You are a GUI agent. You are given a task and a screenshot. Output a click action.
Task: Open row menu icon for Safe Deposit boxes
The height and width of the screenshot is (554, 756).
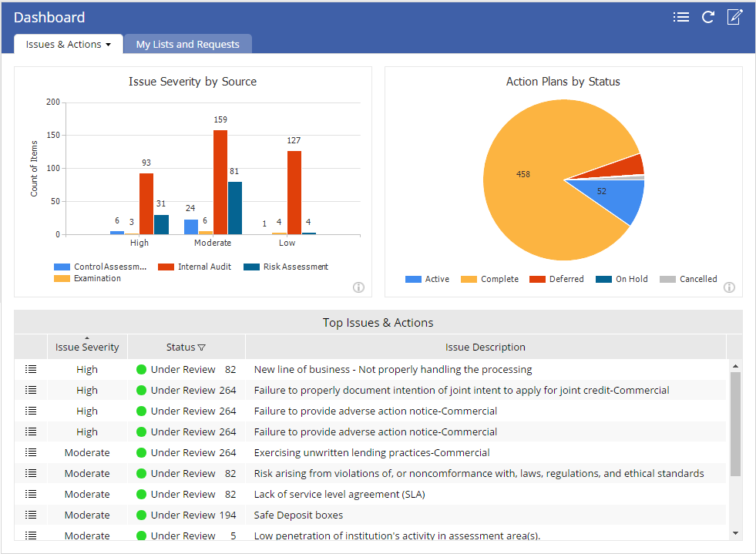click(31, 515)
